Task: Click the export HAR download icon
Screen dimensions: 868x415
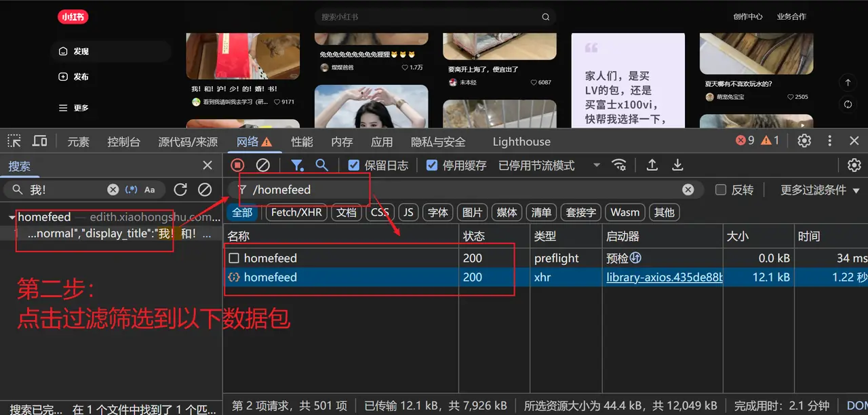Action: [x=677, y=165]
